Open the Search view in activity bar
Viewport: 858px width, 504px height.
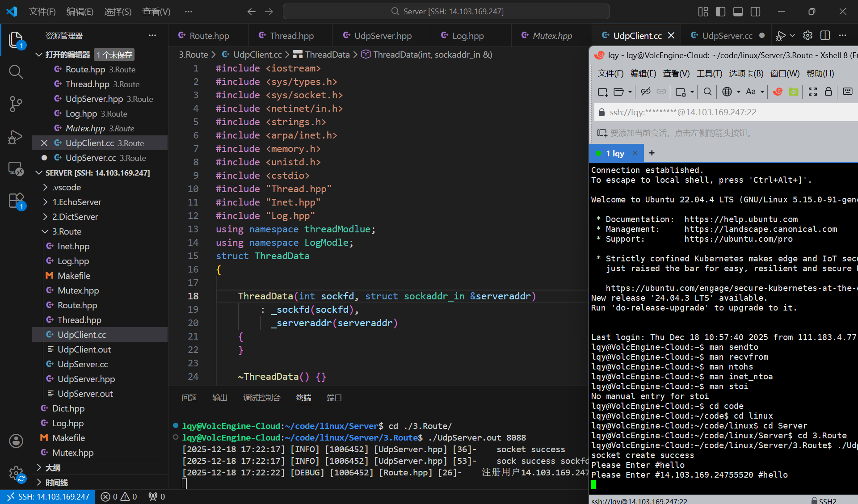point(16,71)
